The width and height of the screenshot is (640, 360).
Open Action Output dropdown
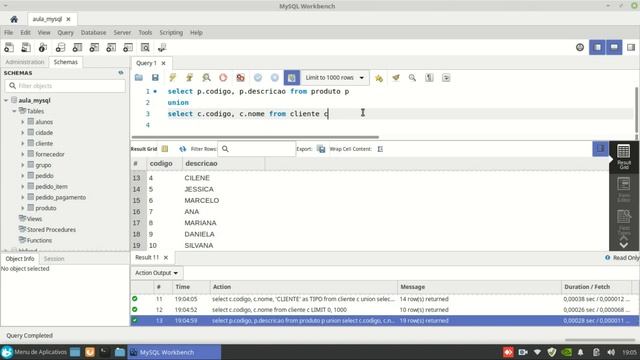157,273
